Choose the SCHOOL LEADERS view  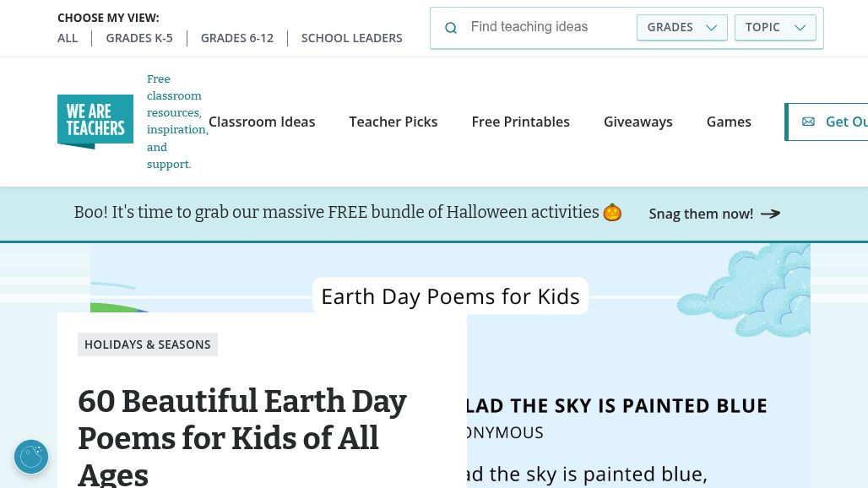352,38
